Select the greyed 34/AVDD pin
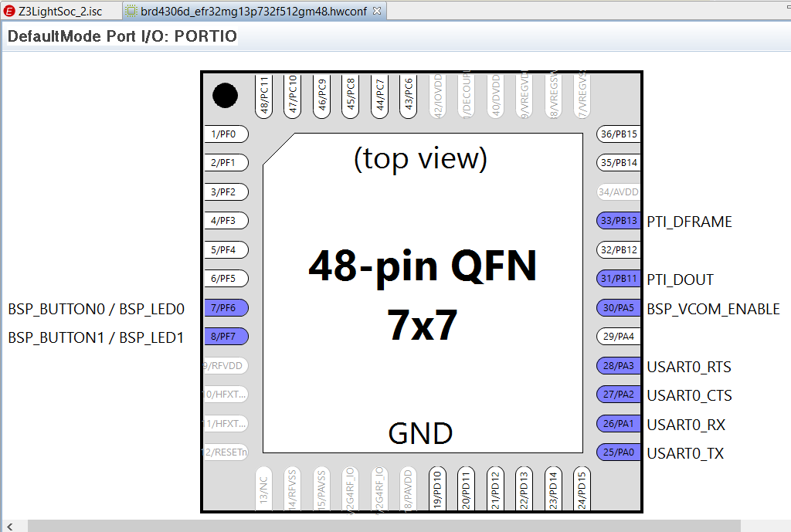 tap(619, 192)
